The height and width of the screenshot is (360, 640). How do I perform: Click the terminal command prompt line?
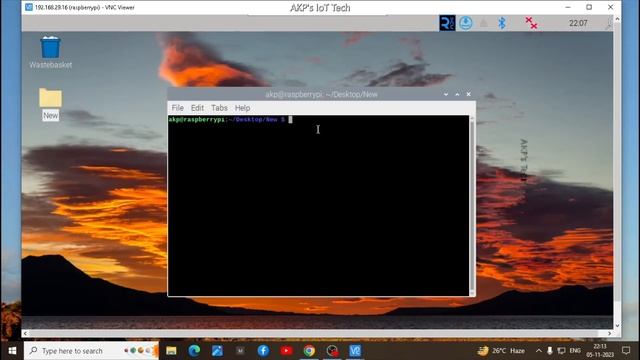231,120
